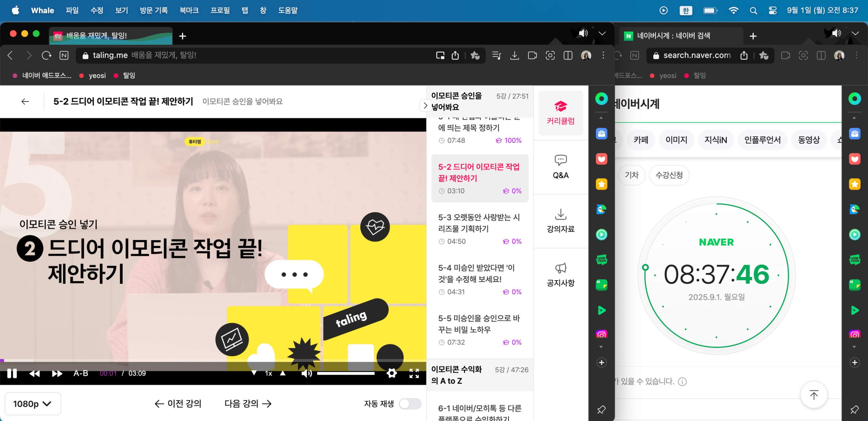The image size is (868, 421).
Task: Click the rewind button in player
Action: [x=34, y=373]
